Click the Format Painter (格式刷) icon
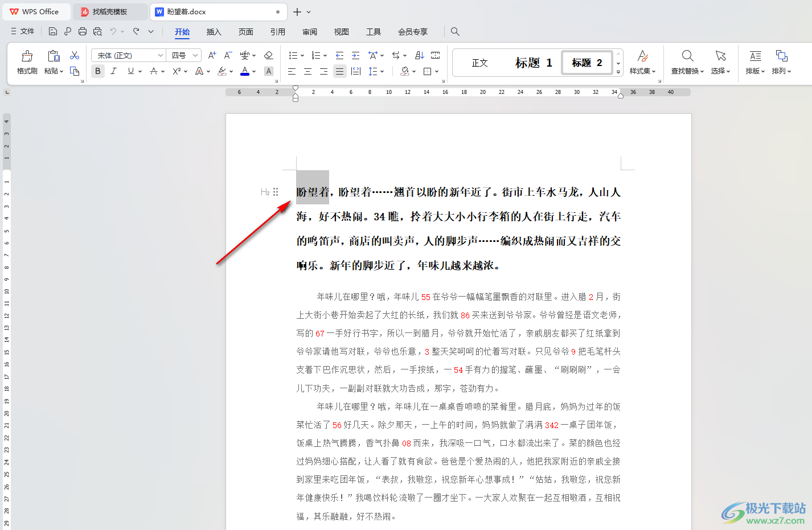812x530 pixels. 27,56
